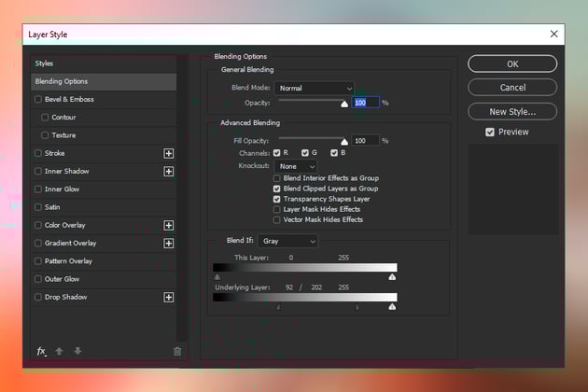Add another Gradient Overlay with plus icon

[x=169, y=244]
